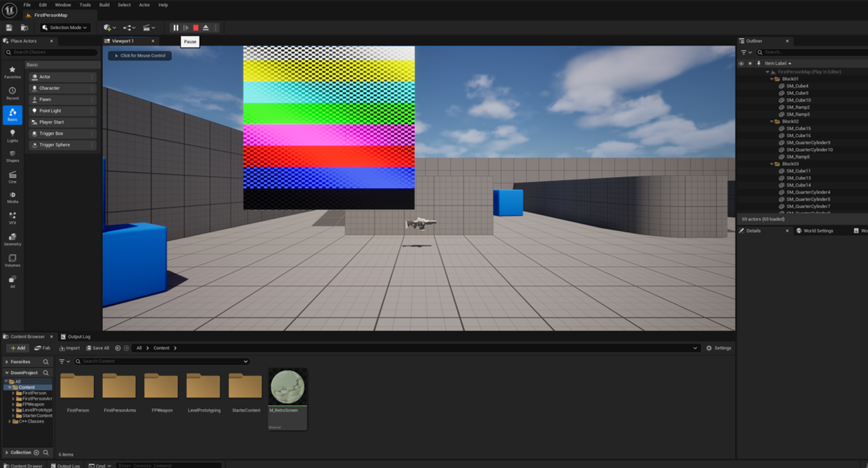This screenshot has width=868, height=468.
Task: Open the M_RetroScreen material thumbnail
Action: (287, 388)
